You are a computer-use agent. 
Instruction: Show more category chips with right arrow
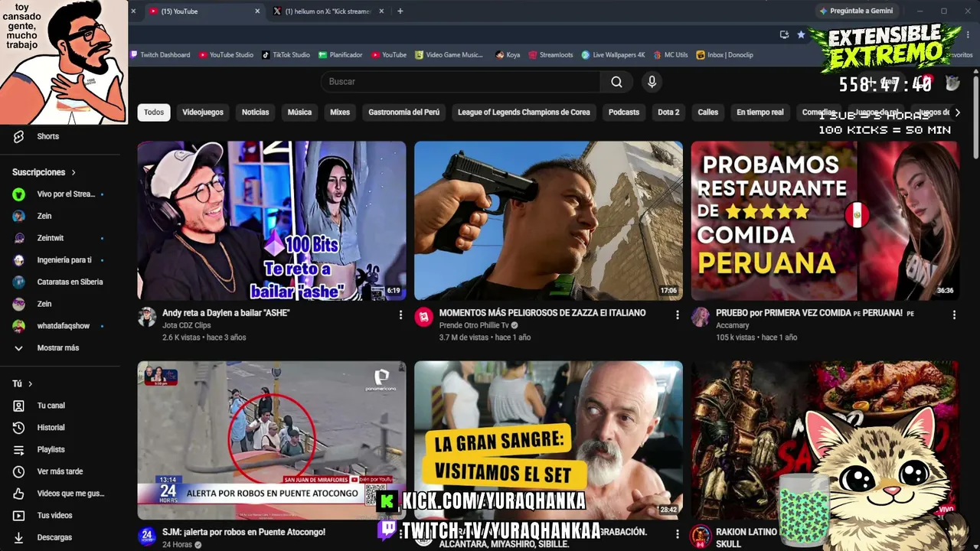[957, 112]
